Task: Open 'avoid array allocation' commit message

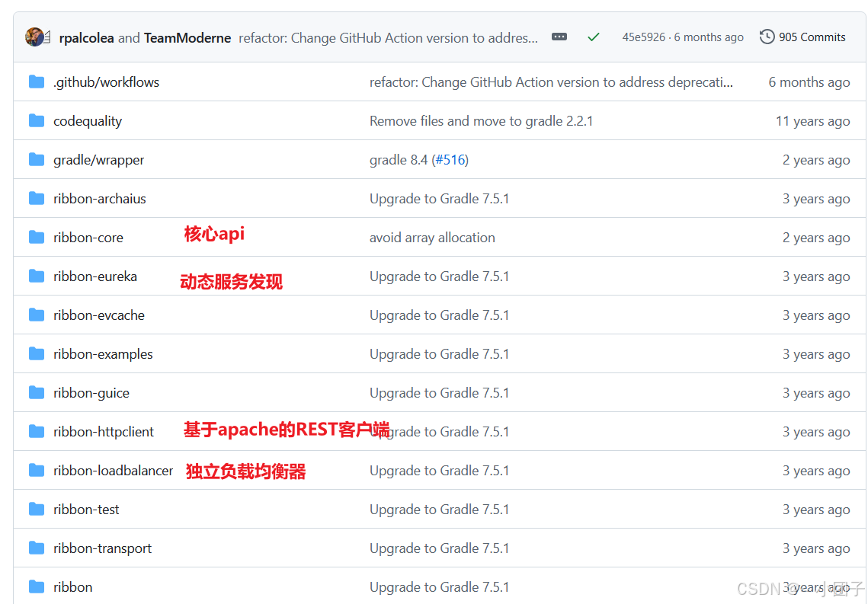Action: pos(432,238)
